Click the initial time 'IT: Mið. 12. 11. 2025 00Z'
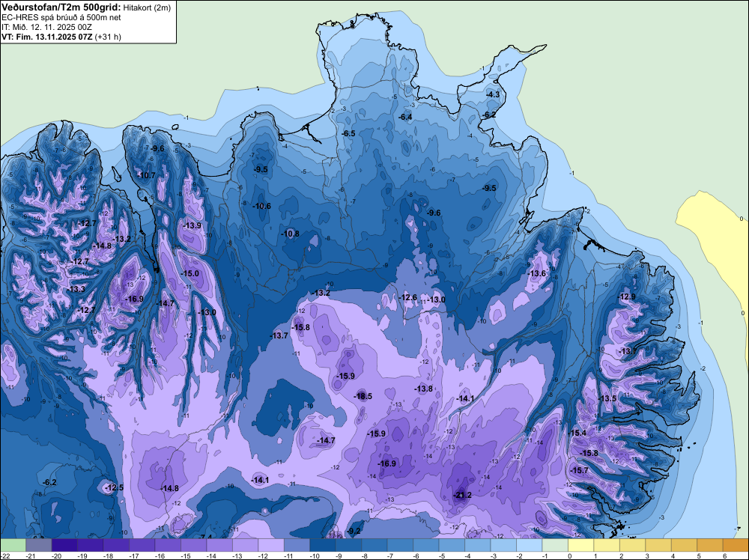The height and width of the screenshot is (560, 749). coord(46,27)
